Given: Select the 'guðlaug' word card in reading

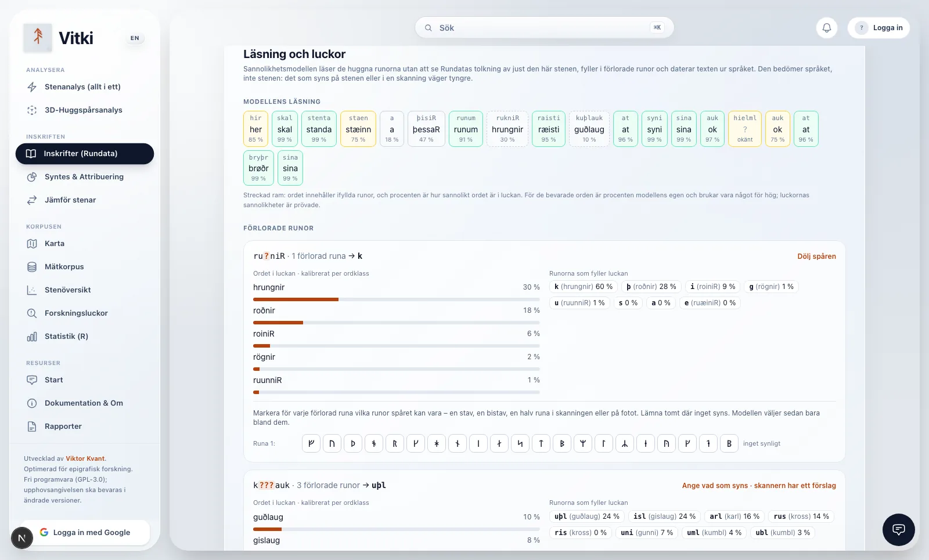Looking at the screenshot, I should pos(589,129).
